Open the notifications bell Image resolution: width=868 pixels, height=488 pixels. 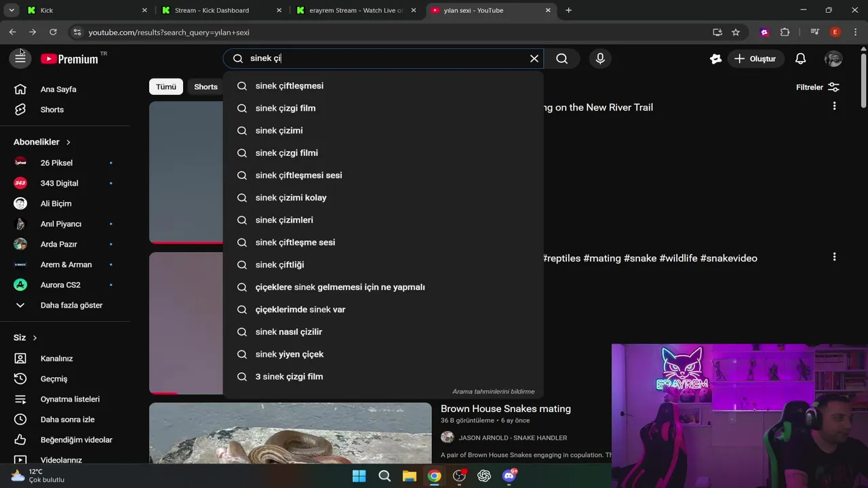tap(800, 59)
